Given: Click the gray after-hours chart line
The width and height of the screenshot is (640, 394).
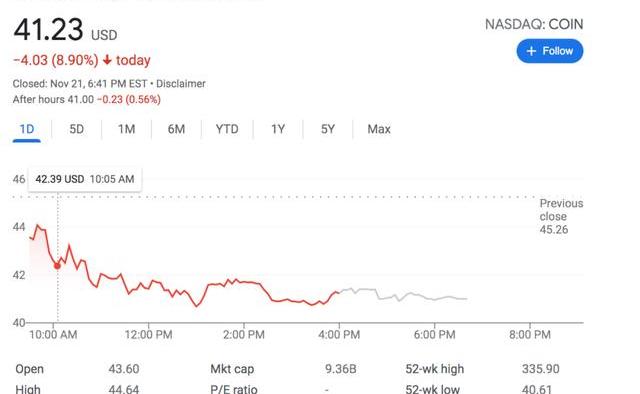Looking at the screenshot, I should [x=403, y=295].
